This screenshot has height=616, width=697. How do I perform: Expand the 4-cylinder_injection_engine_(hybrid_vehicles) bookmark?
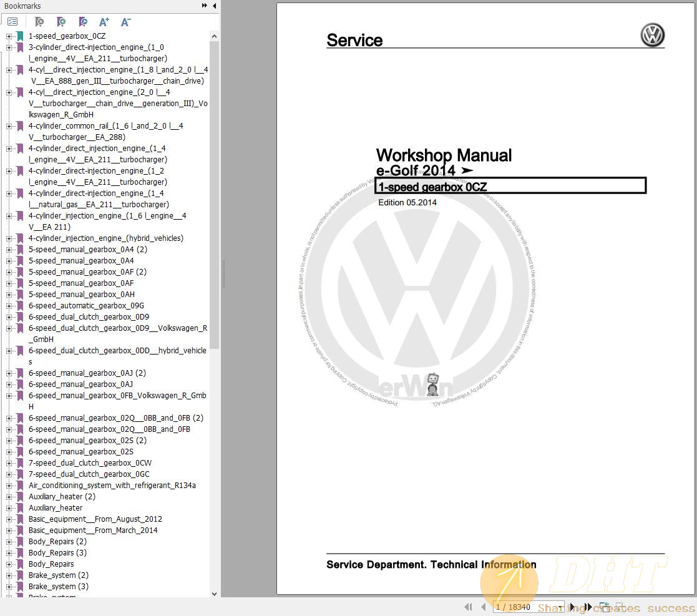point(9,238)
